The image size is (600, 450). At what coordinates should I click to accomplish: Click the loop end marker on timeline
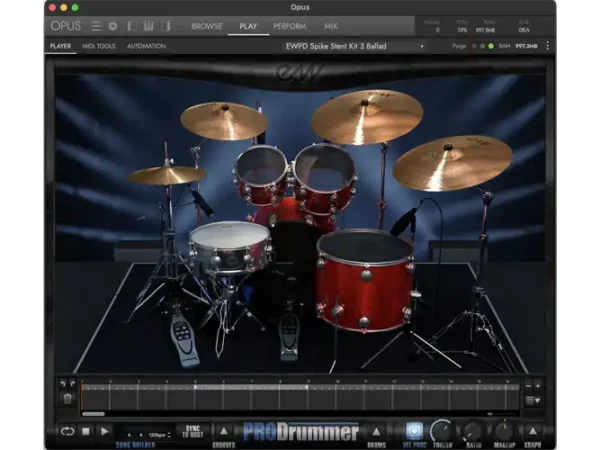click(x=307, y=387)
